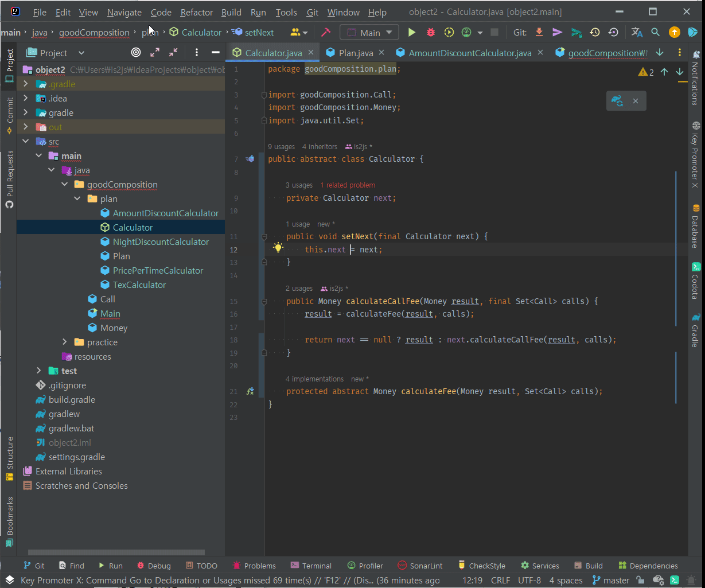Click the Build Project hammer icon
This screenshot has width=705, height=588.
[x=325, y=33]
